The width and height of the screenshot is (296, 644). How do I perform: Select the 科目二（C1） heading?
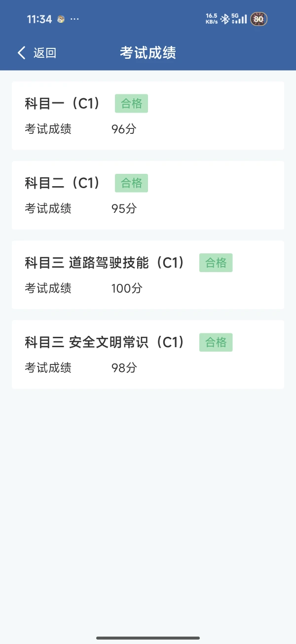(62, 183)
